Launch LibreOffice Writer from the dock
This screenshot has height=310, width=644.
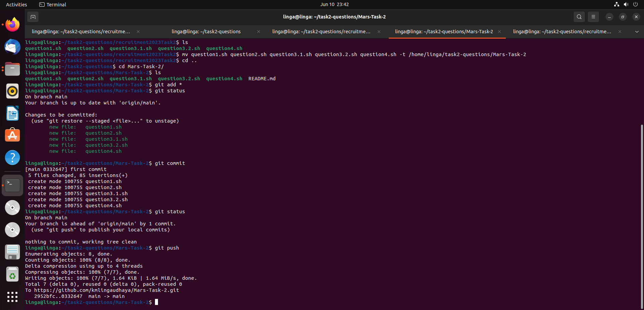click(x=12, y=113)
